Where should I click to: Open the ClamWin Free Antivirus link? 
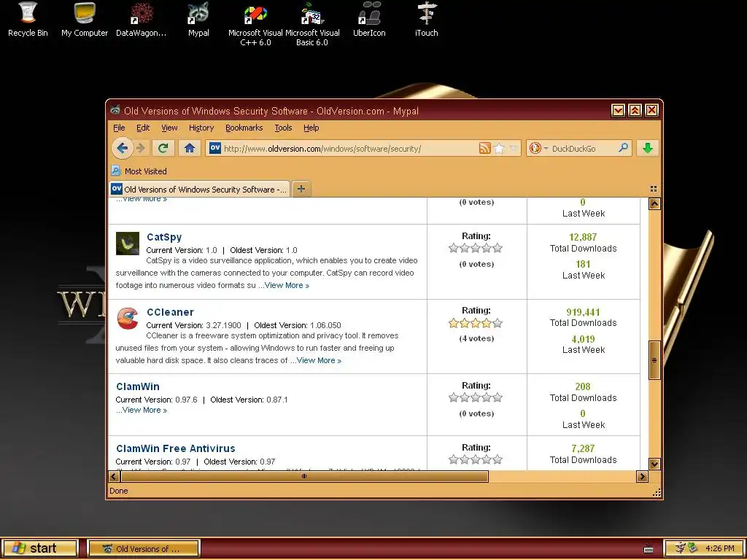(x=175, y=448)
